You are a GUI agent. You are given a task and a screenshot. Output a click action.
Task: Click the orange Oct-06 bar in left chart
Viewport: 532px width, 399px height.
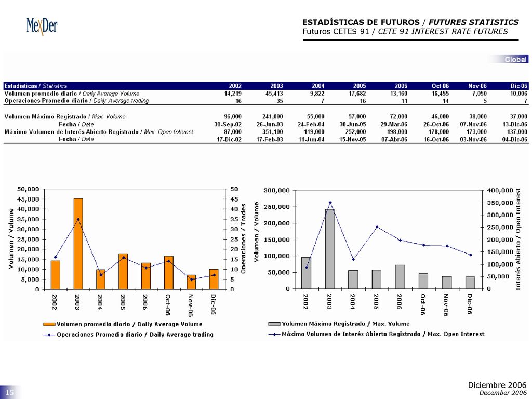point(169,273)
